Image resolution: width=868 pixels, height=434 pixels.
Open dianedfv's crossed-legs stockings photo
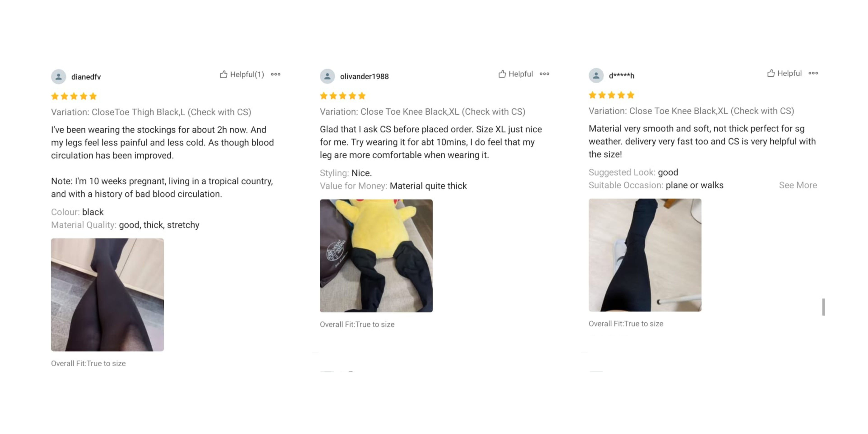(107, 295)
